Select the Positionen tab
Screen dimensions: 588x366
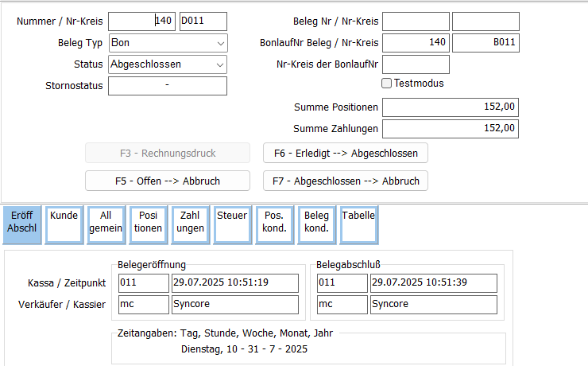(x=149, y=223)
